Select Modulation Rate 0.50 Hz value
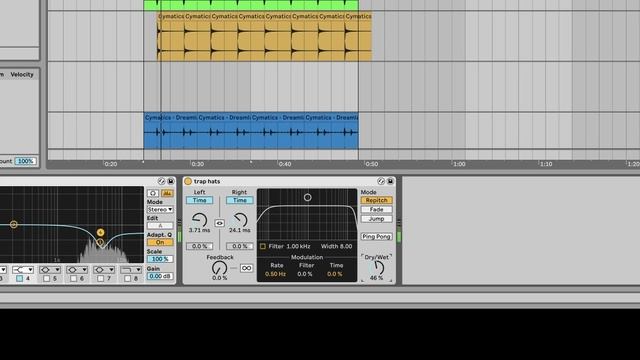Screen dimensions: 640x360 tap(276, 274)
